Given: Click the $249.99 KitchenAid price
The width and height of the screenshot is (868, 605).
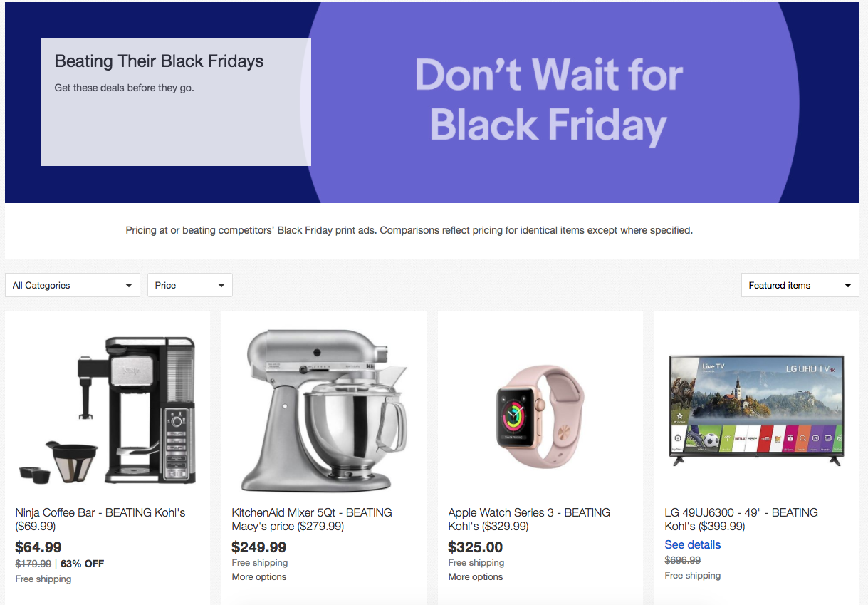Looking at the screenshot, I should [259, 547].
